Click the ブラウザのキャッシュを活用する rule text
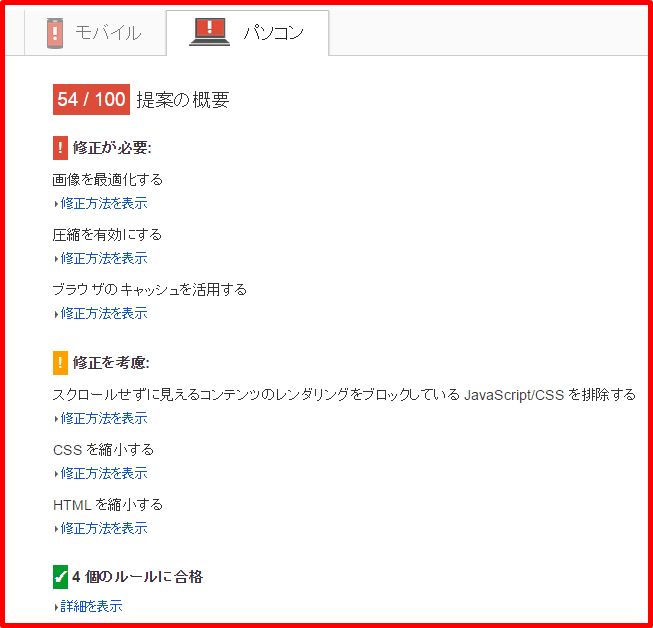The height and width of the screenshot is (628, 653). [x=150, y=290]
